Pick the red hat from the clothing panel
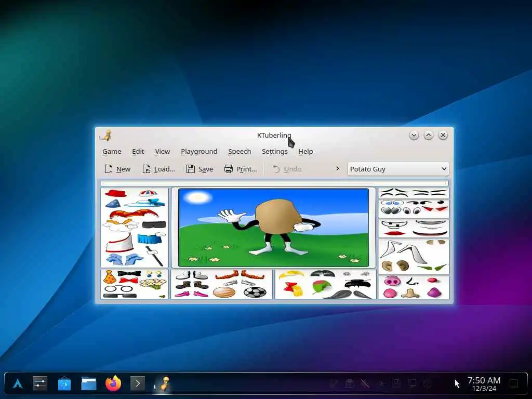532x399 pixels. coord(116,193)
